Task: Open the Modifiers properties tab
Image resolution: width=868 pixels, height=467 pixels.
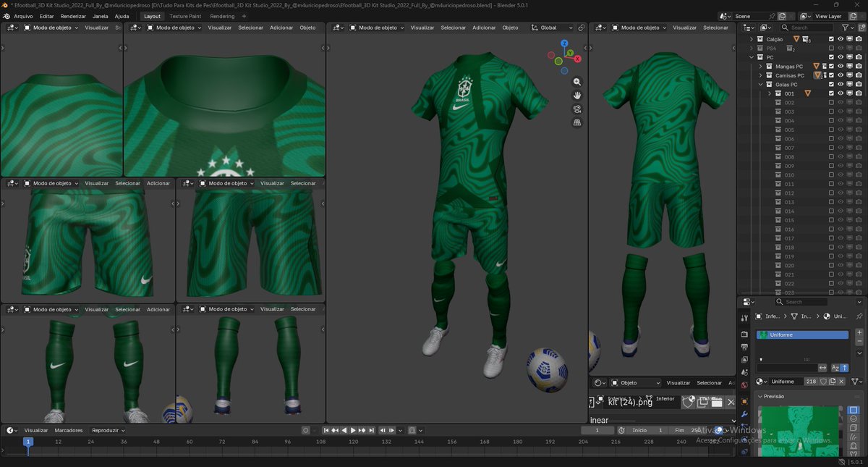Action: [745, 414]
